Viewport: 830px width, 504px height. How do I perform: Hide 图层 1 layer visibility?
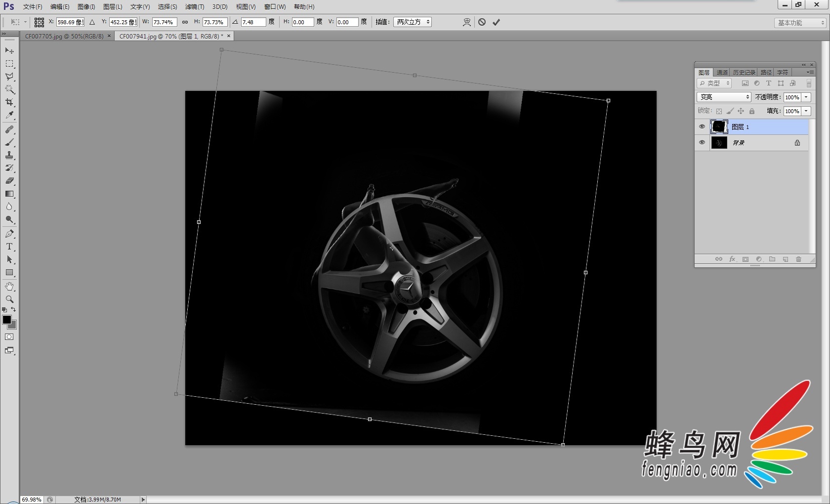pyautogui.click(x=702, y=127)
